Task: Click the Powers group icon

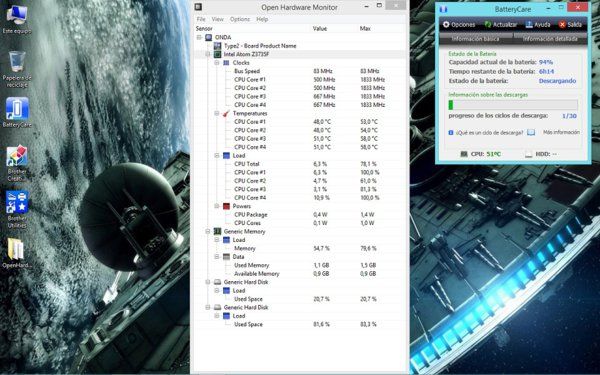Action: click(226, 206)
